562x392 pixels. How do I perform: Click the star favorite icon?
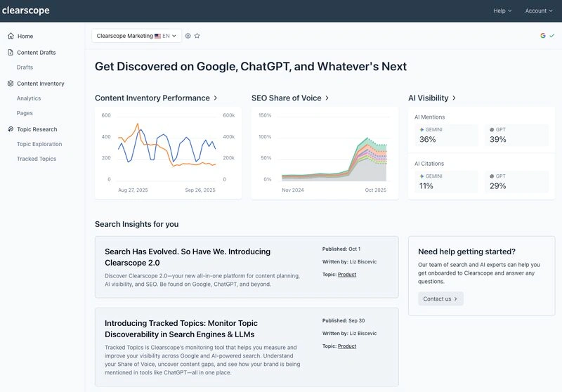coord(197,36)
